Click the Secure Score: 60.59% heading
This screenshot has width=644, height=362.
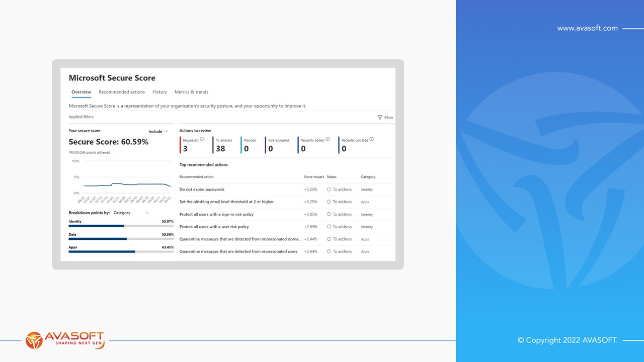109,142
